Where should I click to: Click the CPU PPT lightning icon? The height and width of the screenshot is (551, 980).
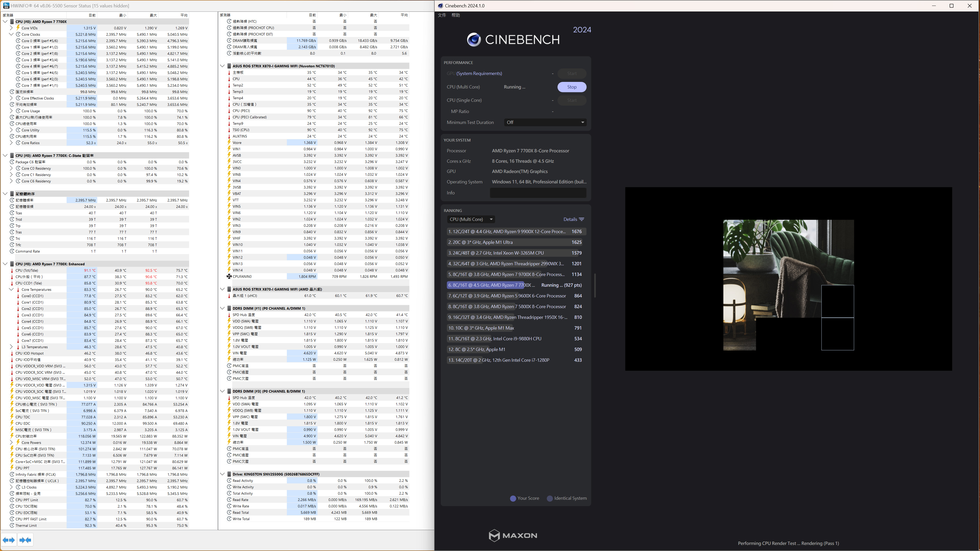12,468
